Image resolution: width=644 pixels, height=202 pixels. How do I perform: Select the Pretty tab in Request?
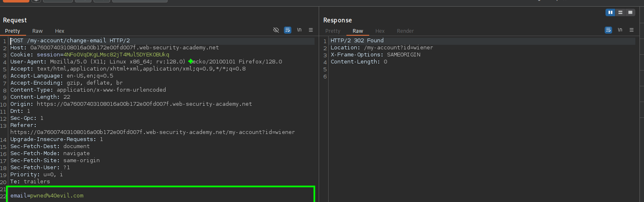click(12, 31)
